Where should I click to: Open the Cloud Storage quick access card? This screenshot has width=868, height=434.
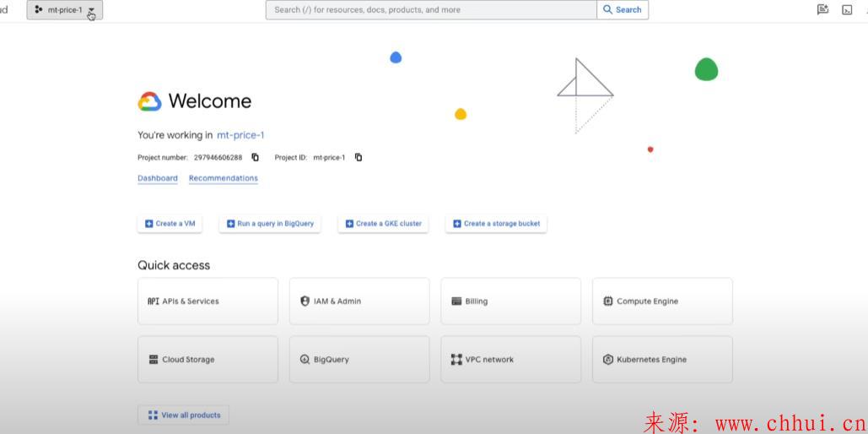point(208,359)
